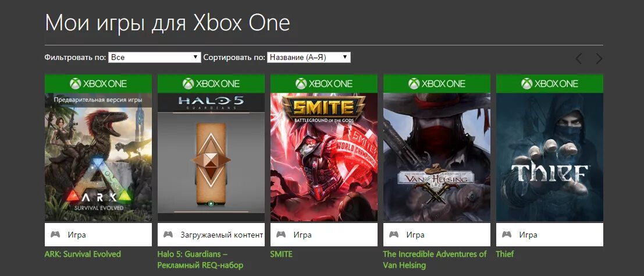
Task: Select the Halo 5 Guardians REQ pack cover
Action: click(211, 157)
